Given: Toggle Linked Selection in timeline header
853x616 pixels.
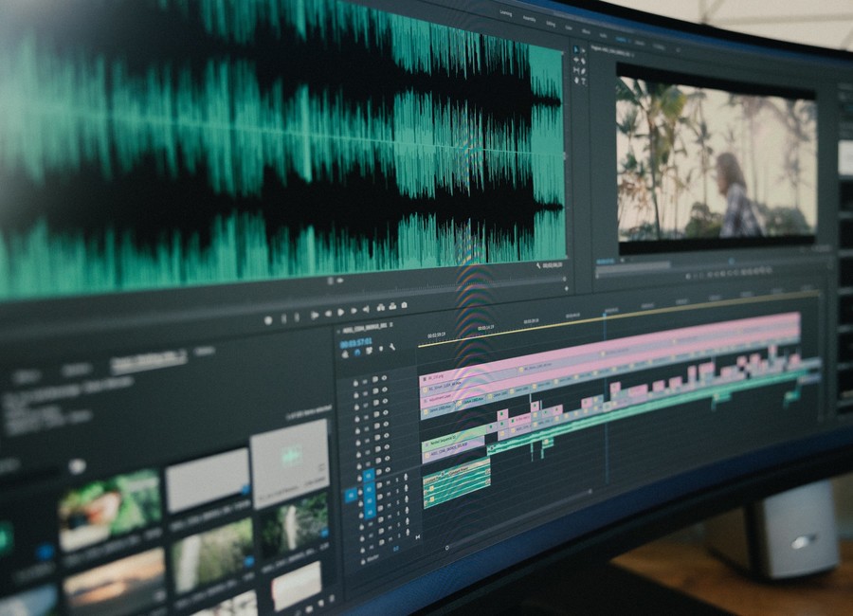Looking at the screenshot, I should tap(369, 351).
